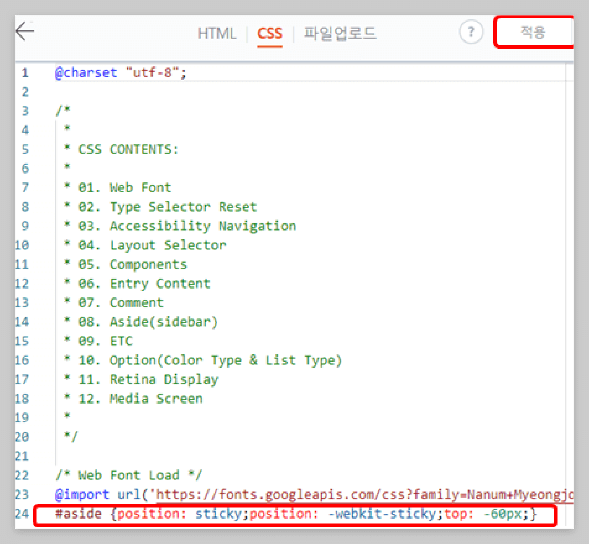This screenshot has height=544, width=589.
Task: Click the '07. Comment' line
Action: (114, 302)
